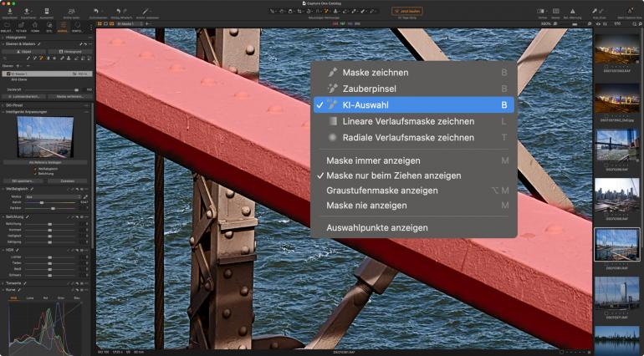Toggle the KI-Maske 1 layer checkbox

(8, 74)
